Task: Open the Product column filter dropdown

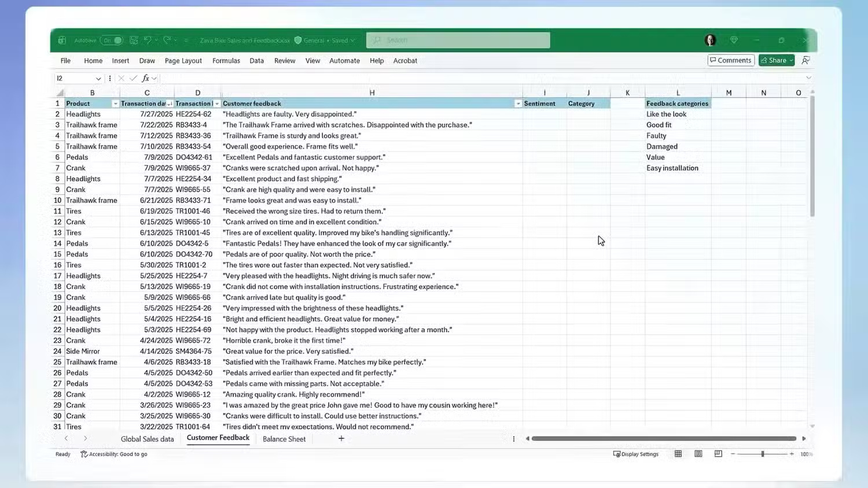Action: (115, 103)
